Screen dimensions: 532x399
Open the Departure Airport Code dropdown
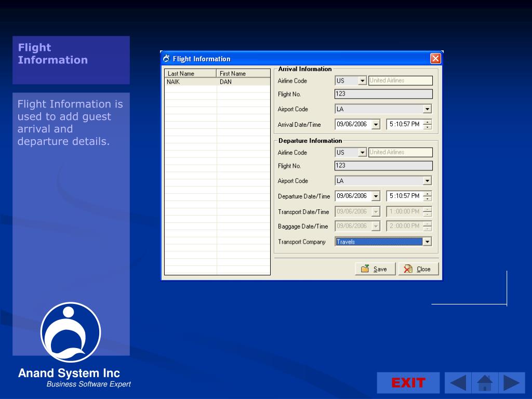click(x=427, y=181)
